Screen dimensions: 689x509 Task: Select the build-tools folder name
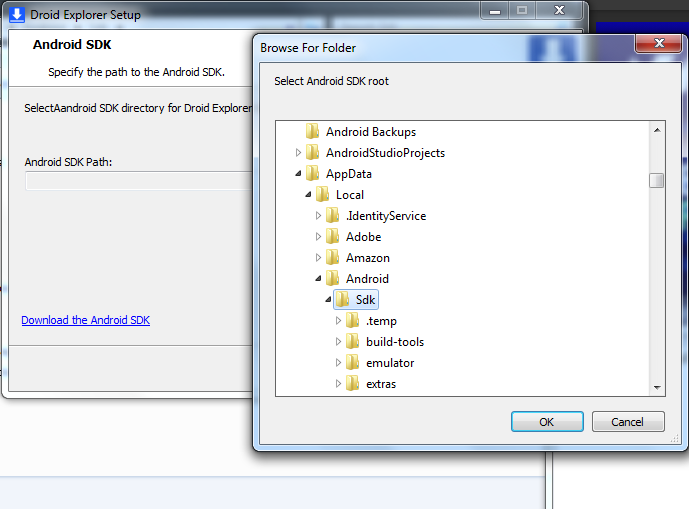pos(395,342)
